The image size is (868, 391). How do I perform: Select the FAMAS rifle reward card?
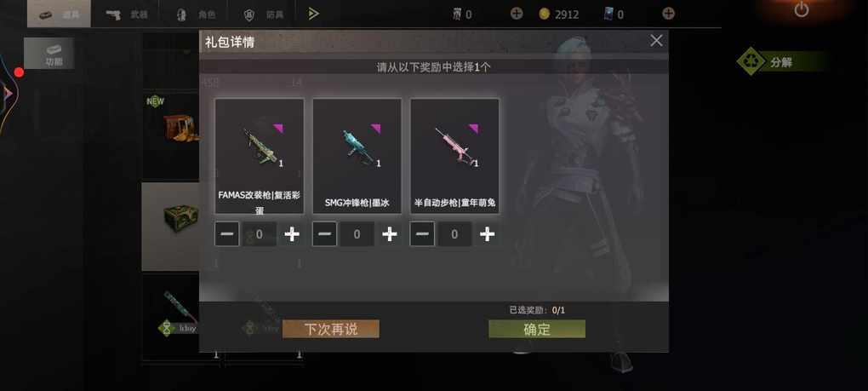tap(259, 156)
